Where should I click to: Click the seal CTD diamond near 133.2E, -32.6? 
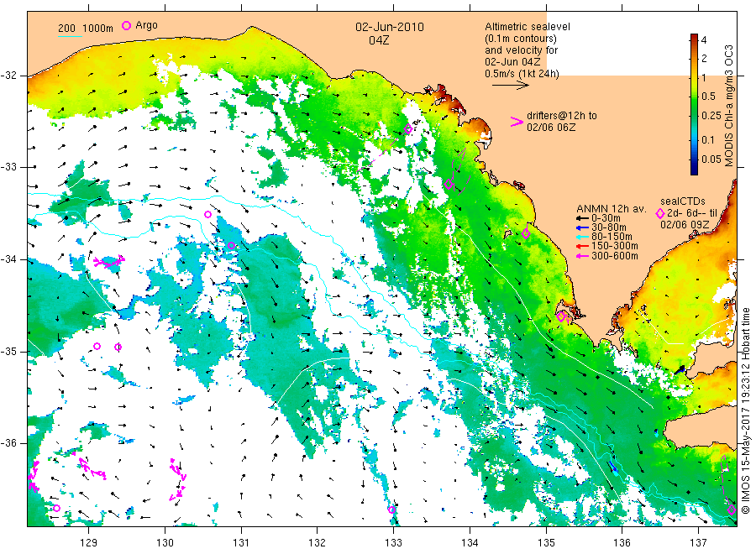pos(408,129)
